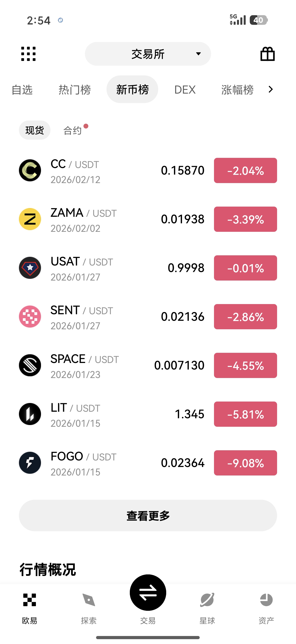
Task: Go to 资产 pie chart icon
Action: tap(266, 600)
